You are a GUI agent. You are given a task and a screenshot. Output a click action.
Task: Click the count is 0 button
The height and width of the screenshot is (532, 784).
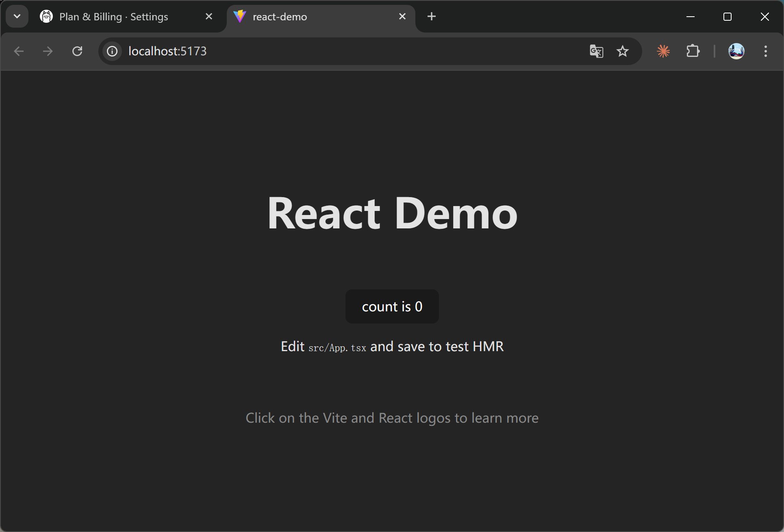pyautogui.click(x=392, y=306)
